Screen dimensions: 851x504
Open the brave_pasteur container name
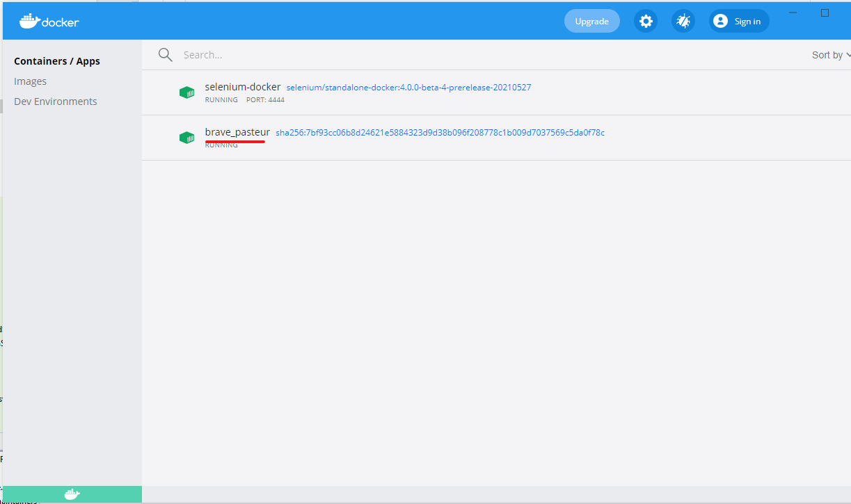coord(237,132)
